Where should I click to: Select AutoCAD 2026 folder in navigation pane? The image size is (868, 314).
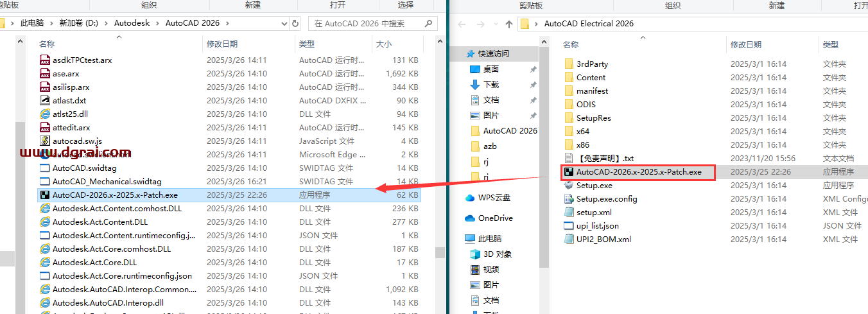(510, 131)
